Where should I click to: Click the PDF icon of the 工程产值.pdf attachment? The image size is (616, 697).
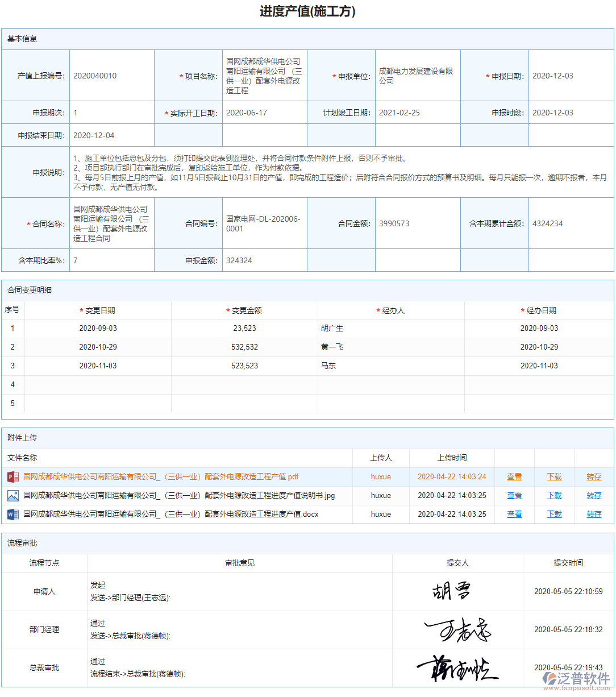[12, 477]
